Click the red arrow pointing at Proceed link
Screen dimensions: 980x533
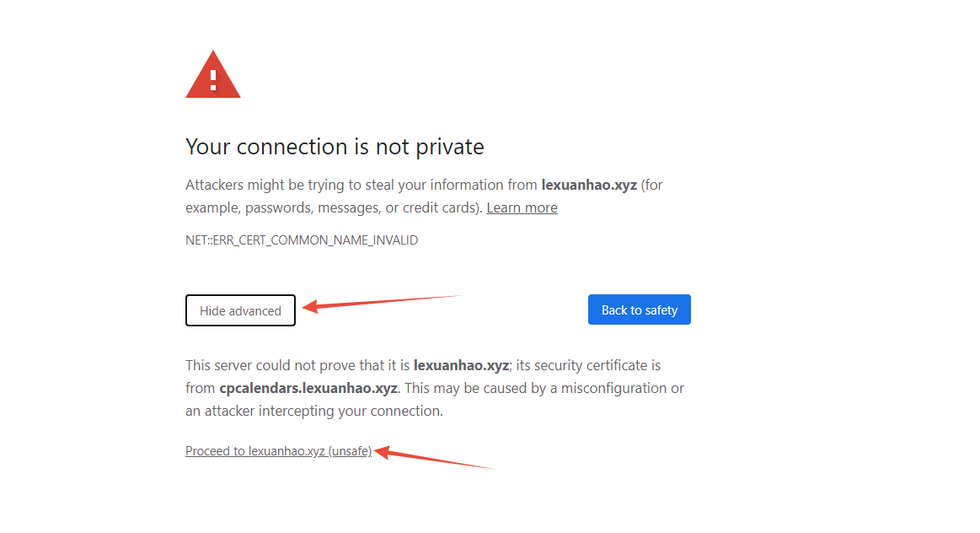pos(434,457)
